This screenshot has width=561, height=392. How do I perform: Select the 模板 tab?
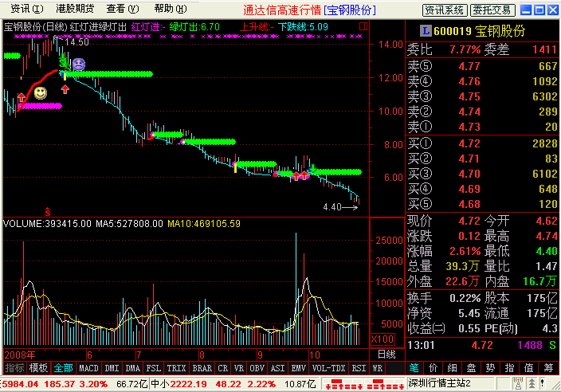point(38,368)
